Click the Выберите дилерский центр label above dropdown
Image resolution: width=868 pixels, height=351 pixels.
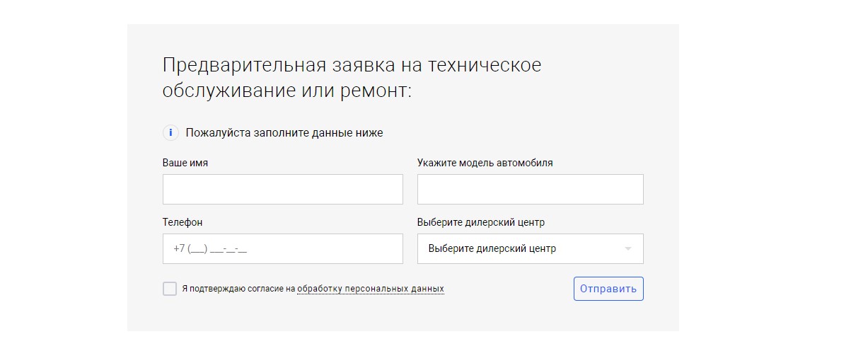[481, 222]
